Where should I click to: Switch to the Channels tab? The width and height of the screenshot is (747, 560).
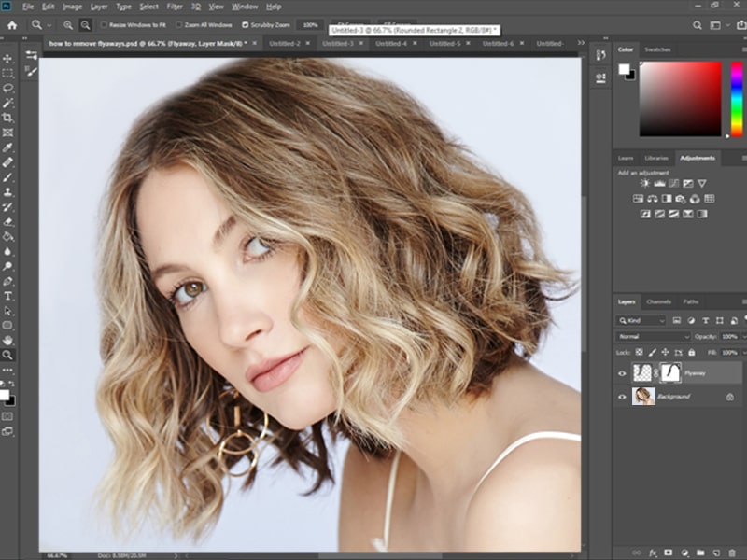[659, 301]
